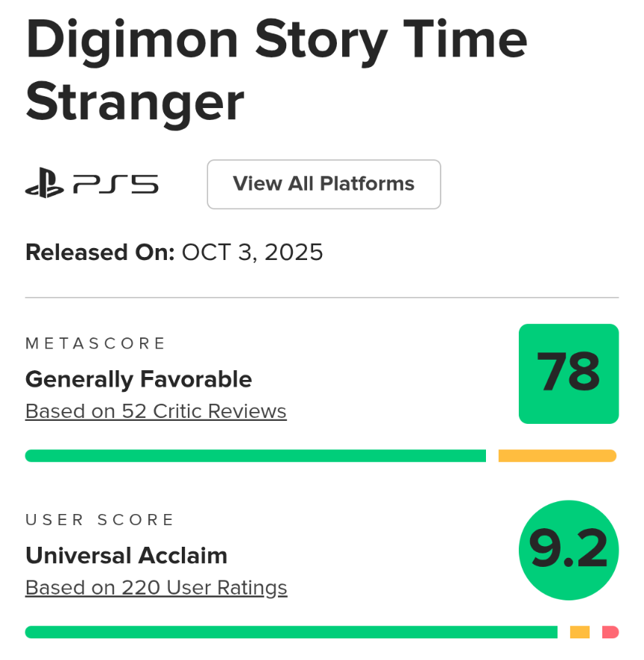The height and width of the screenshot is (660, 644).
Task: Click the horizontal divider below release date
Action: (x=322, y=298)
